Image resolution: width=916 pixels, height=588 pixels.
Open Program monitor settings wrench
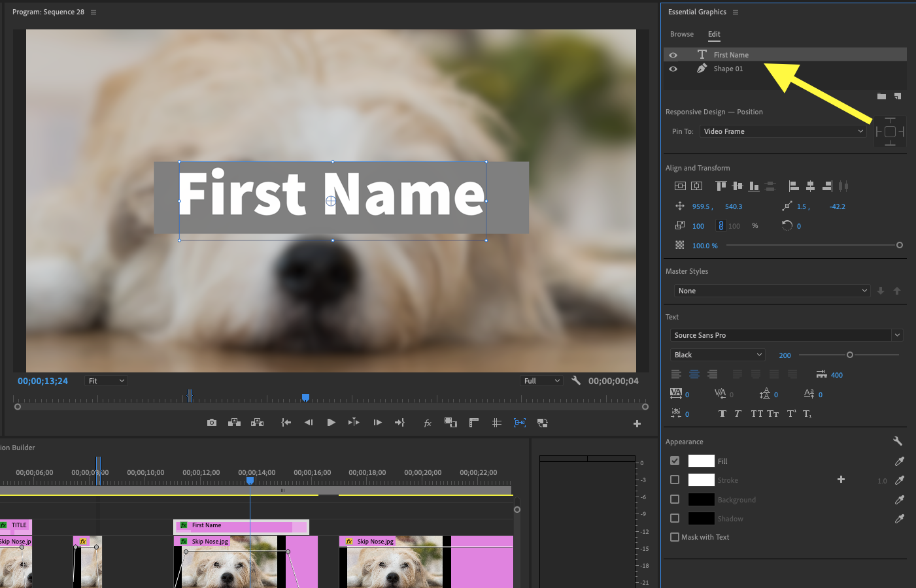[x=576, y=380]
